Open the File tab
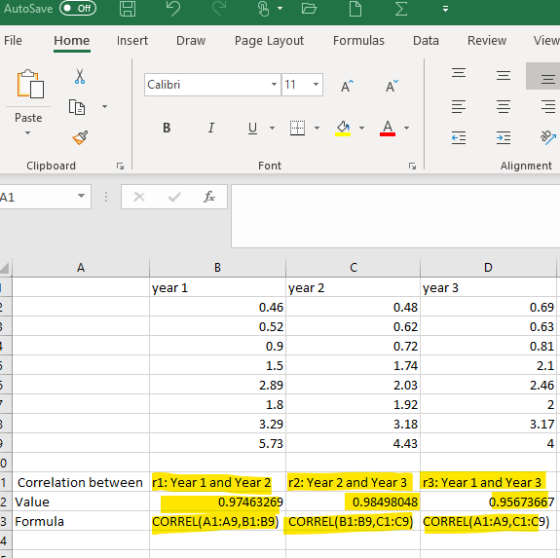560x558 pixels. click(13, 40)
